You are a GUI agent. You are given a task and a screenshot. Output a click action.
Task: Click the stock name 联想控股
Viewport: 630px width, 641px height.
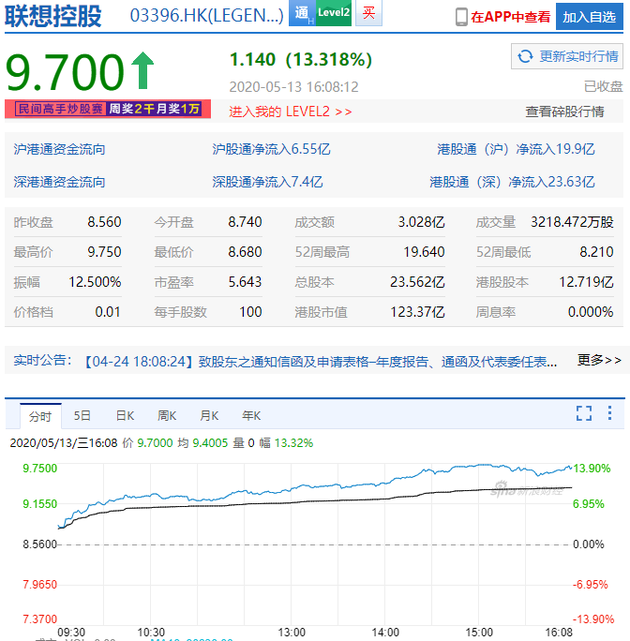[x=53, y=16]
